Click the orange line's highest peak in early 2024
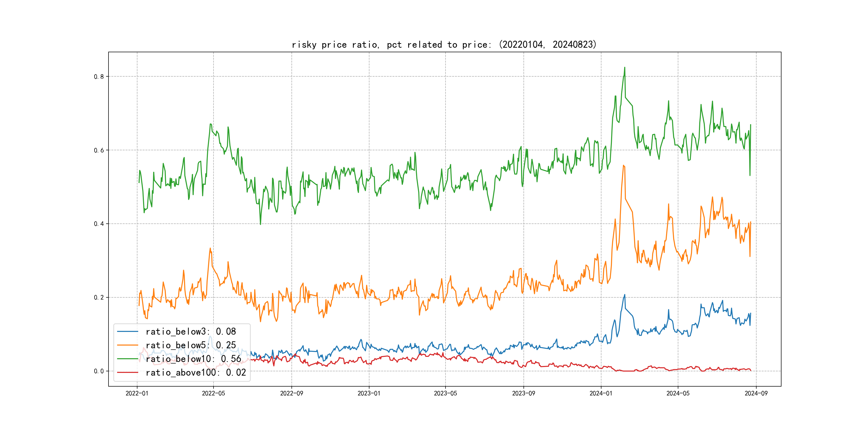 coord(624,166)
